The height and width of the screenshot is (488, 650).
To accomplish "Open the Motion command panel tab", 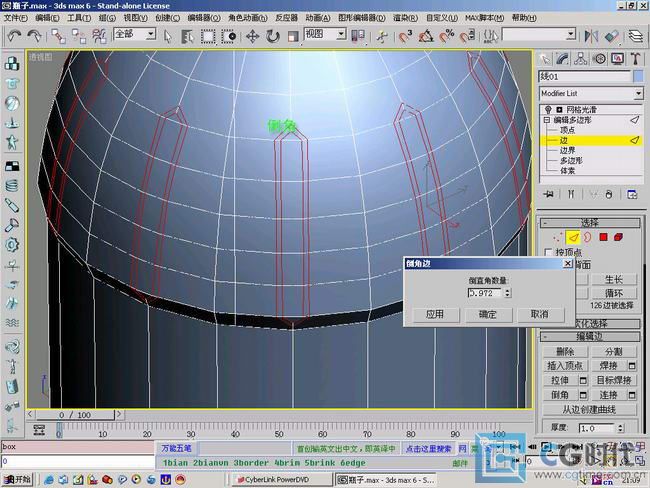I will pos(599,59).
